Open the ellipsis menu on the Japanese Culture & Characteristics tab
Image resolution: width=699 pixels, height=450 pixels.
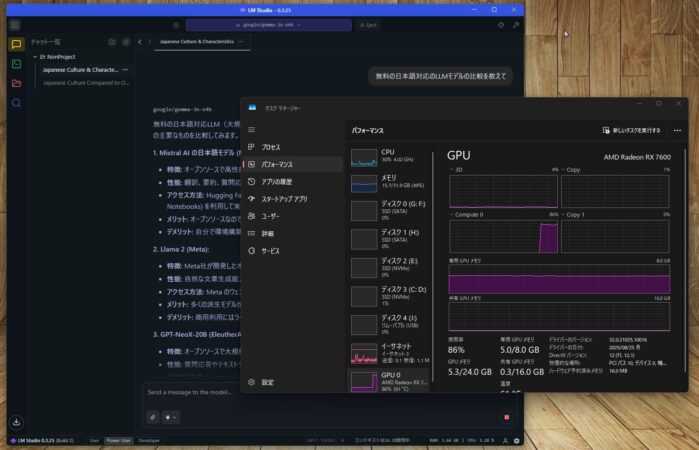pos(241,41)
